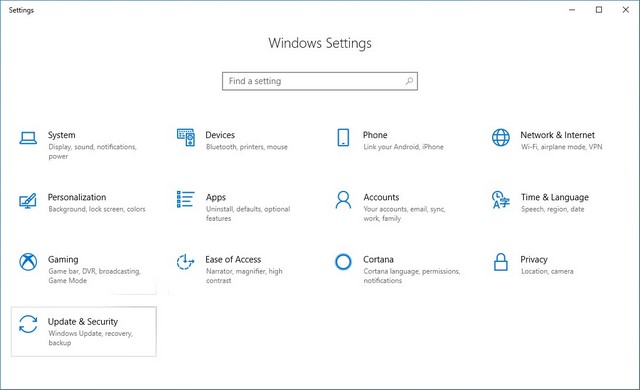Close the Settings window

(626, 10)
